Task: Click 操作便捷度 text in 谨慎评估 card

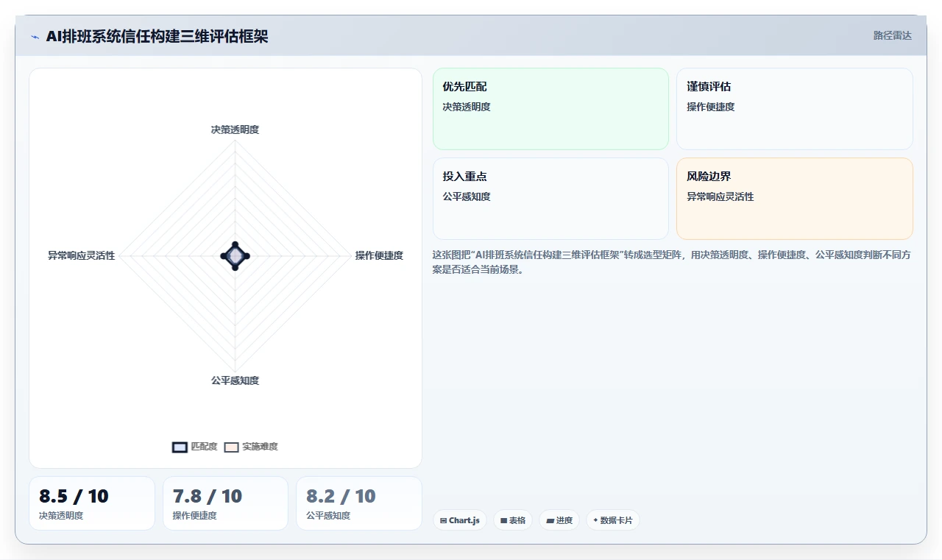Action: click(711, 107)
